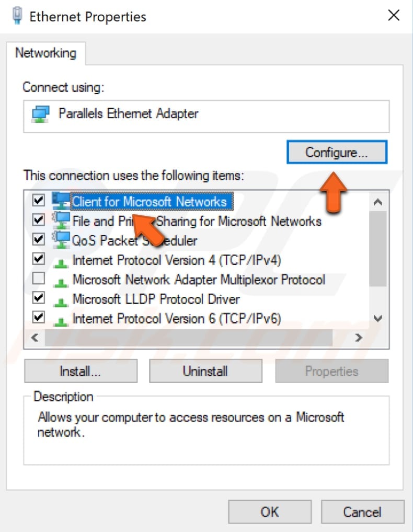Click the Internet Protocol Version 4 icon

tap(60, 260)
